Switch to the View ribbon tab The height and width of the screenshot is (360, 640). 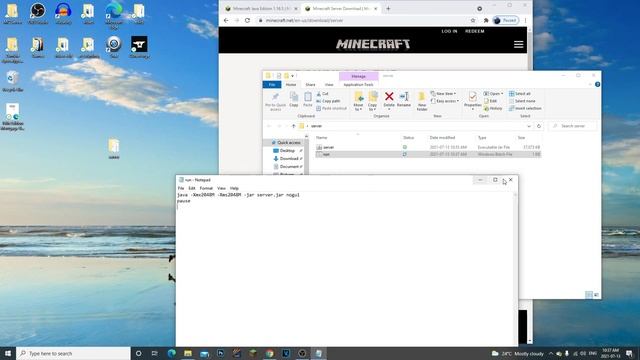pos(329,84)
